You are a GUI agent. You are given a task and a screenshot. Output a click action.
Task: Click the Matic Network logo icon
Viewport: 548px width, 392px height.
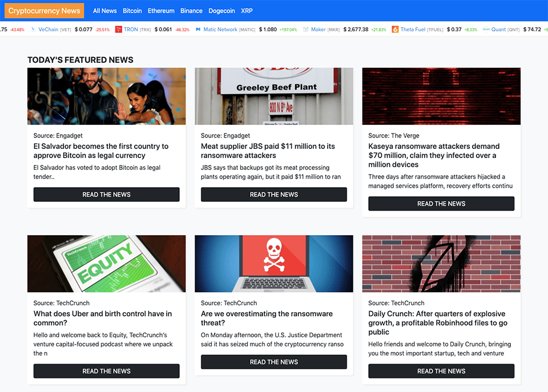198,29
